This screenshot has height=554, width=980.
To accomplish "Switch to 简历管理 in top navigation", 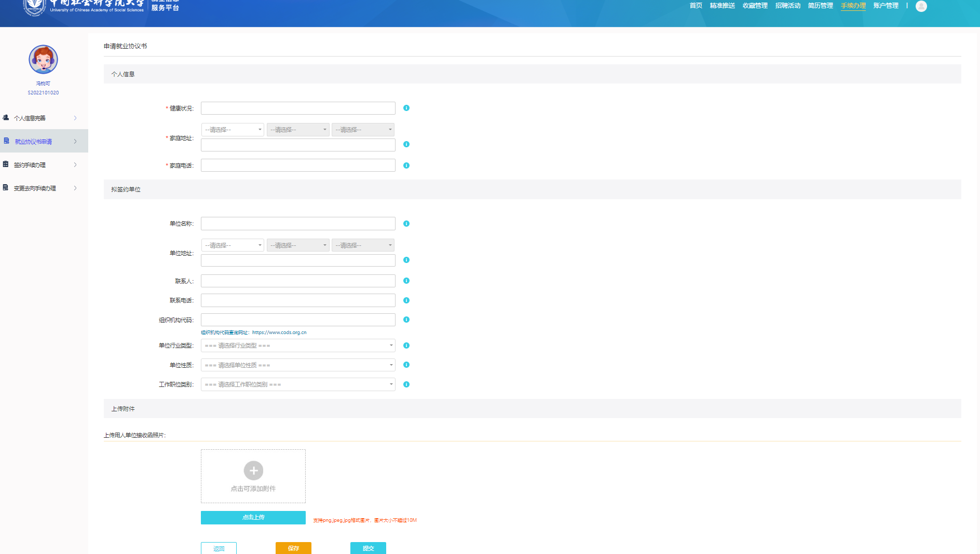I will 820,6.
